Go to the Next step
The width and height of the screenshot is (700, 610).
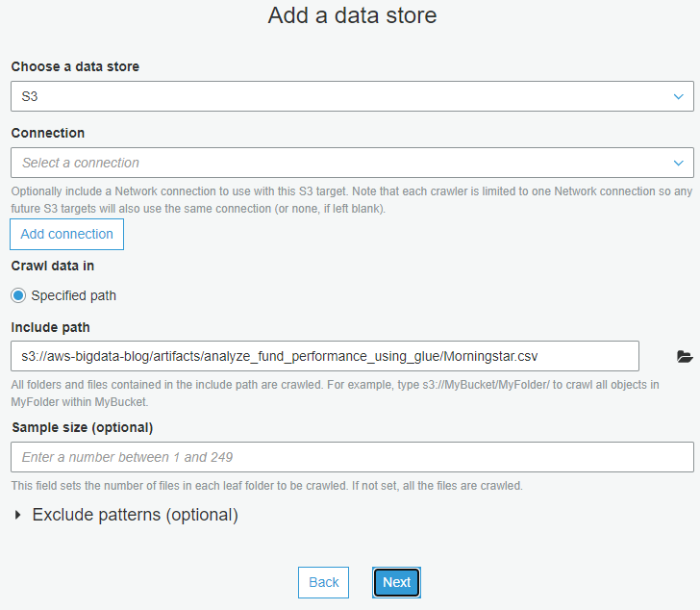pyautogui.click(x=396, y=582)
